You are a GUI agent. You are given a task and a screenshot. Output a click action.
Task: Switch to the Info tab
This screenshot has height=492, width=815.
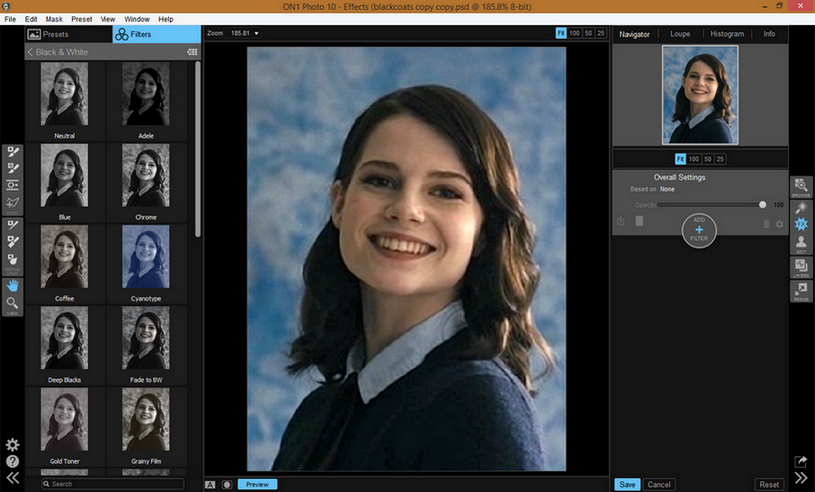click(x=769, y=34)
